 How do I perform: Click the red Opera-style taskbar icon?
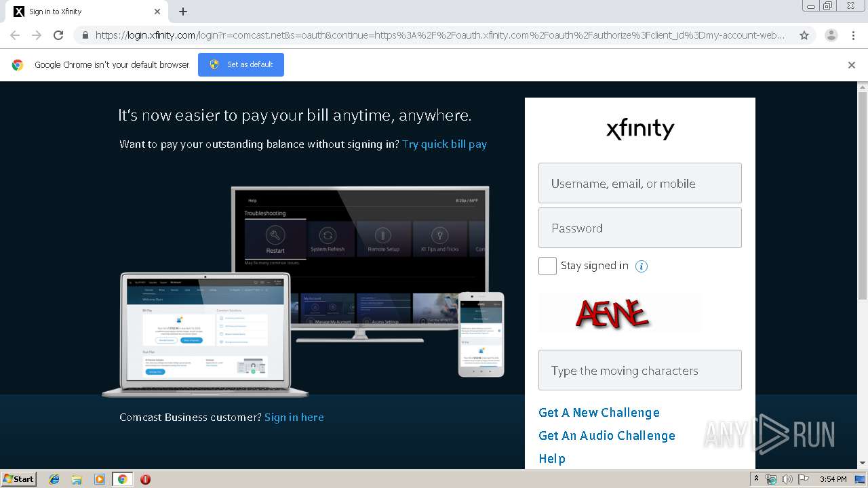point(145,479)
